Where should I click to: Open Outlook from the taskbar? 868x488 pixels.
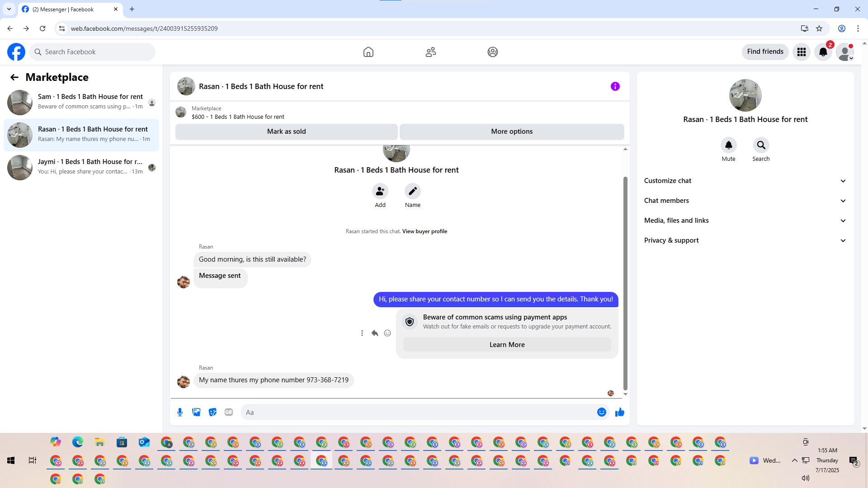pyautogui.click(x=144, y=442)
